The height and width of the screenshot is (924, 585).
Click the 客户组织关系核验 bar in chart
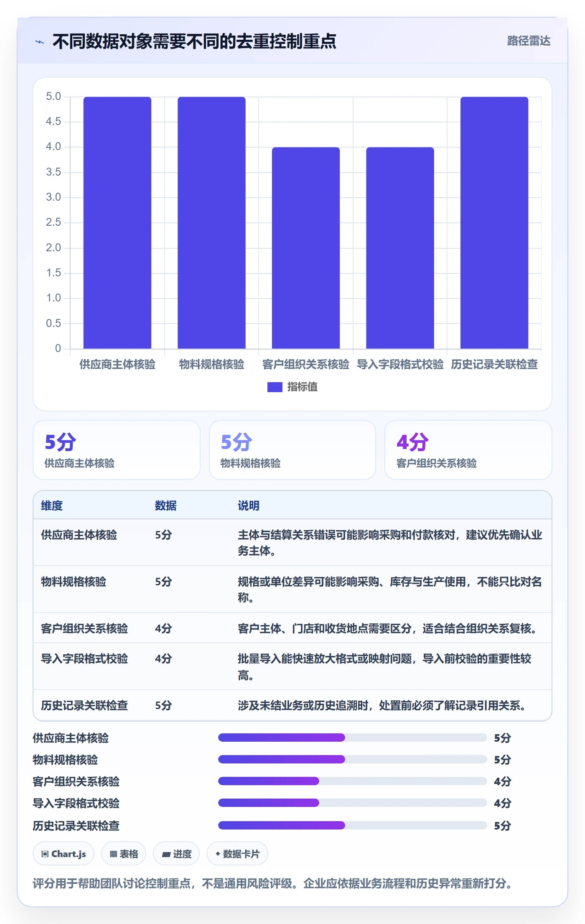click(x=306, y=248)
